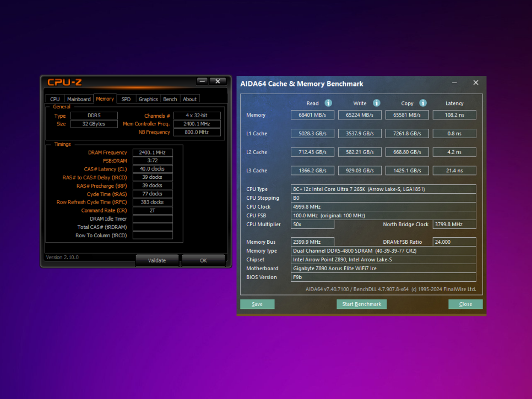532x399 pixels.
Task: Click the L3 Cache latency 21.4 ns field
Action: [454, 171]
